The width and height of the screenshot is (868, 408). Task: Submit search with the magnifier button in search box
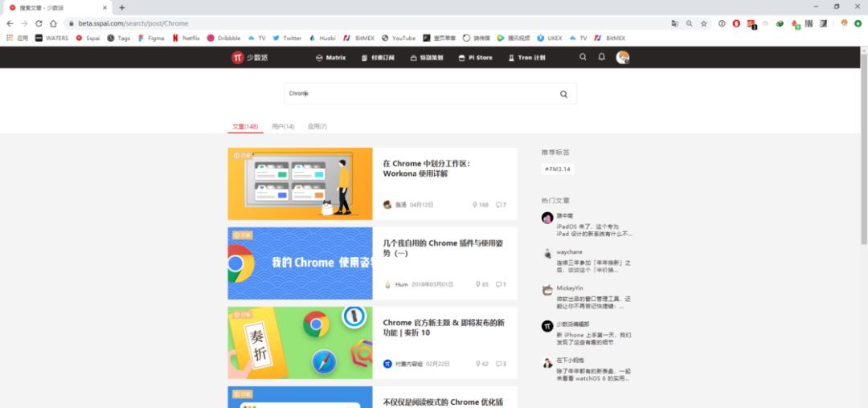[x=563, y=94]
